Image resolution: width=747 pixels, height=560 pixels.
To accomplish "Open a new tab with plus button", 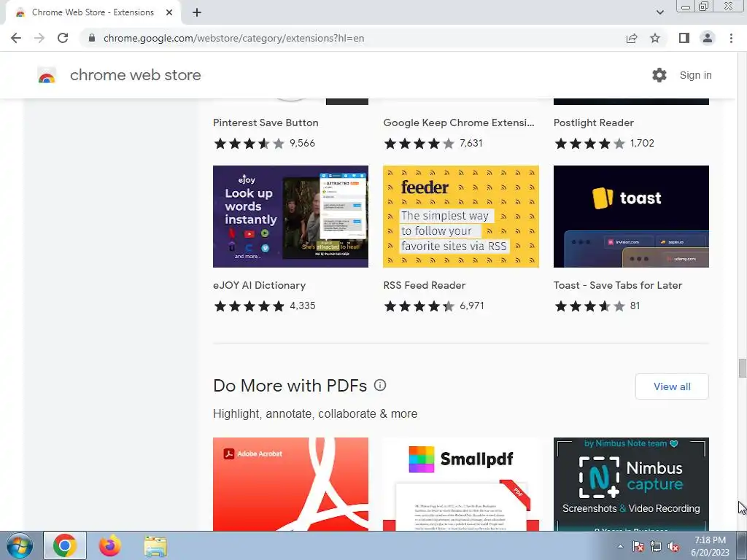I will click(x=197, y=12).
